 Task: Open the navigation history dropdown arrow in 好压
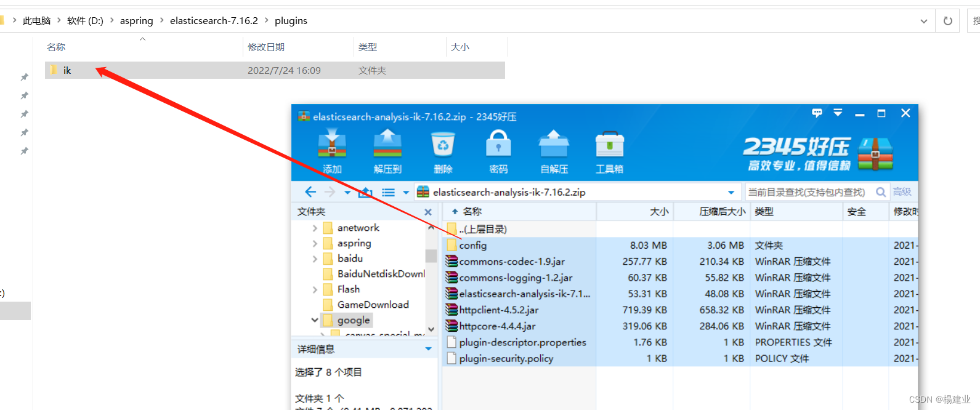[x=347, y=193]
